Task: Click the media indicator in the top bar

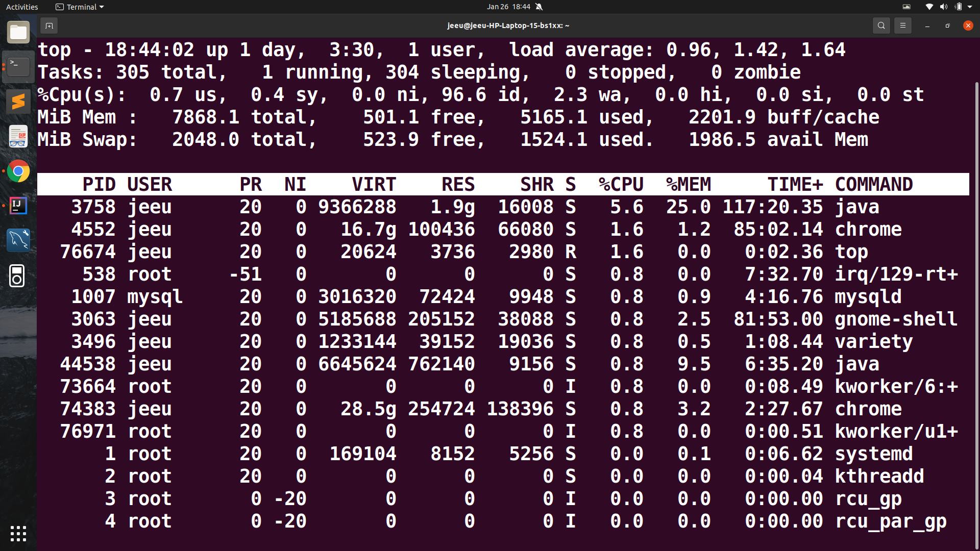Action: (906, 7)
